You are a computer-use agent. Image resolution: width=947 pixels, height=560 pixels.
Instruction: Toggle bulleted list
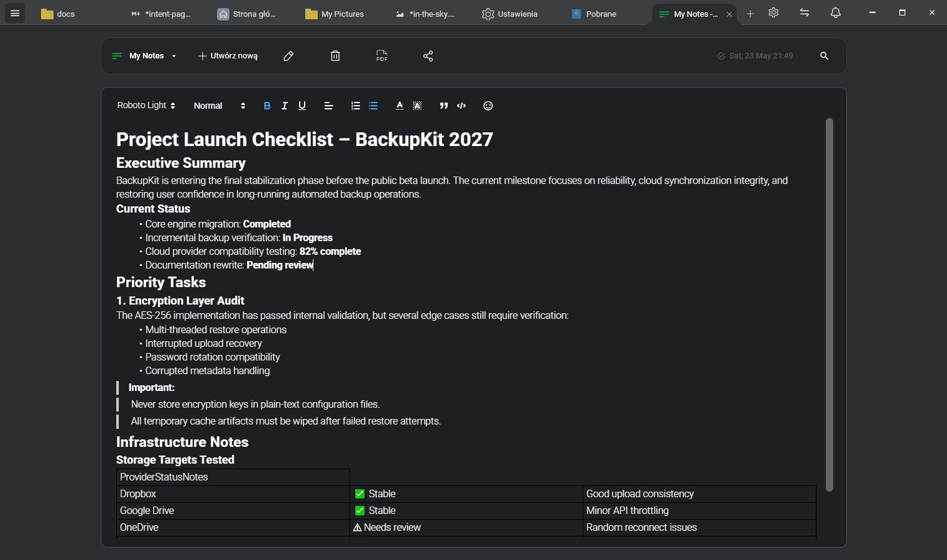[373, 106]
